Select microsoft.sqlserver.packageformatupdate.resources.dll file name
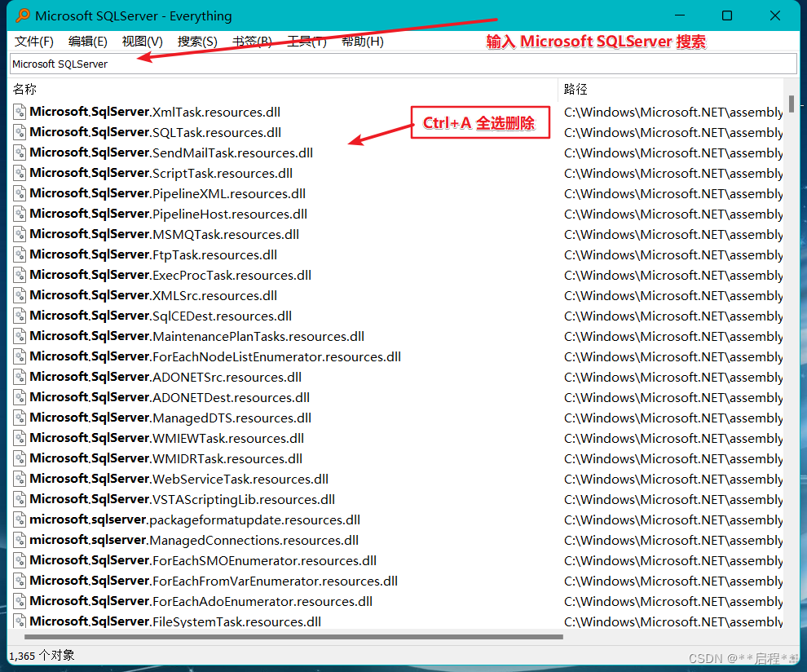This screenshot has width=807, height=672. (x=195, y=519)
